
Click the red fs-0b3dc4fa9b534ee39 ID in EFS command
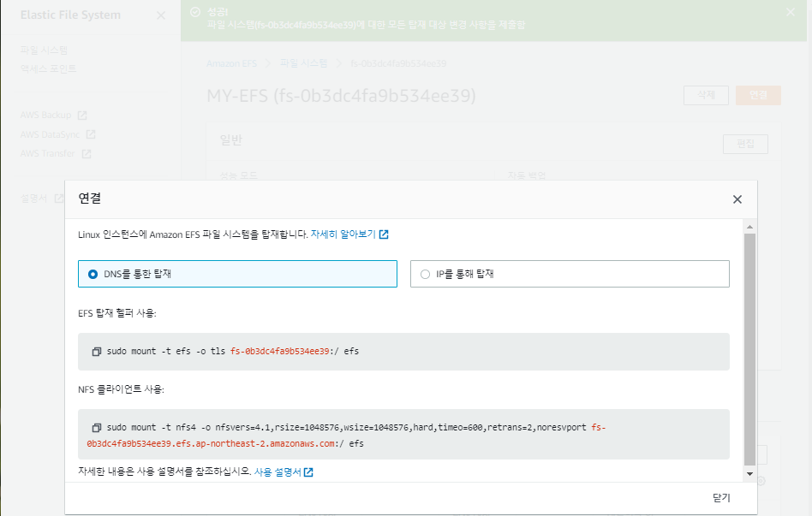279,352
